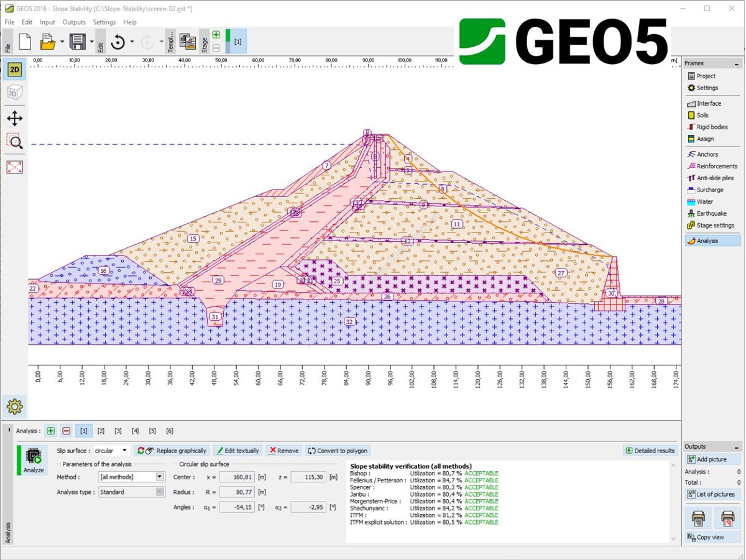Activate the zoom magnifier tool

pos(14,142)
